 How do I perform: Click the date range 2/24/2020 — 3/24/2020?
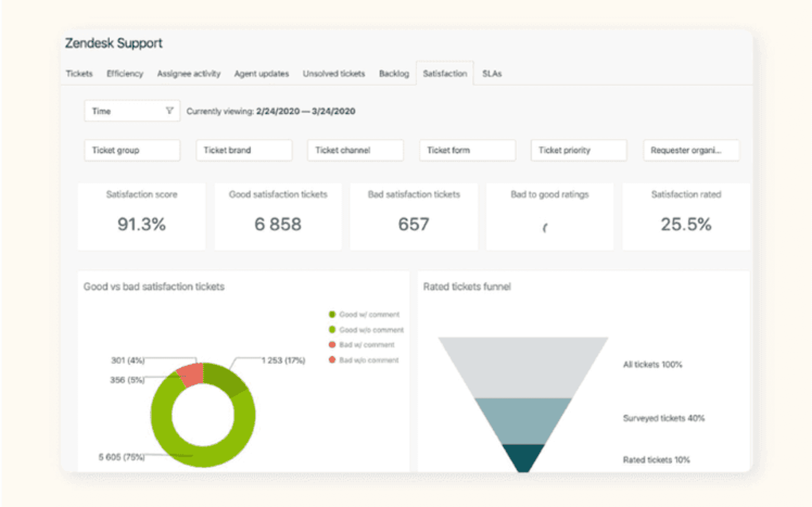pos(305,111)
